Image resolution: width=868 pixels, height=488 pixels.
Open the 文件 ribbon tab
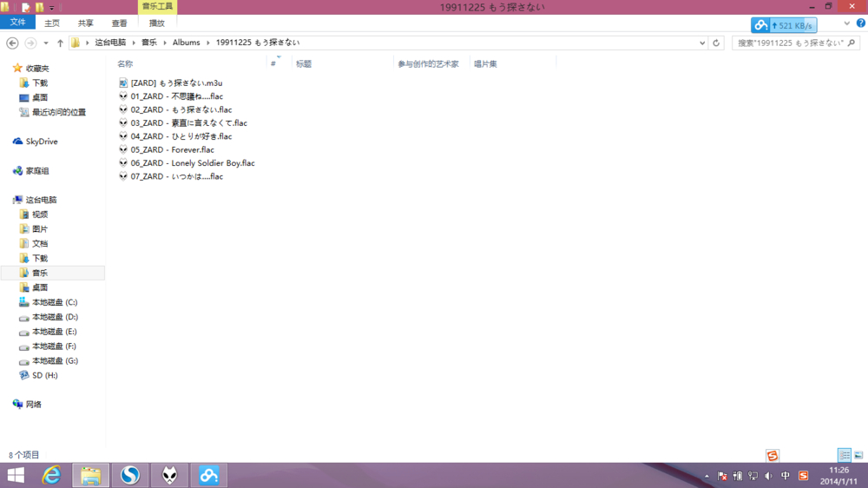tap(17, 23)
